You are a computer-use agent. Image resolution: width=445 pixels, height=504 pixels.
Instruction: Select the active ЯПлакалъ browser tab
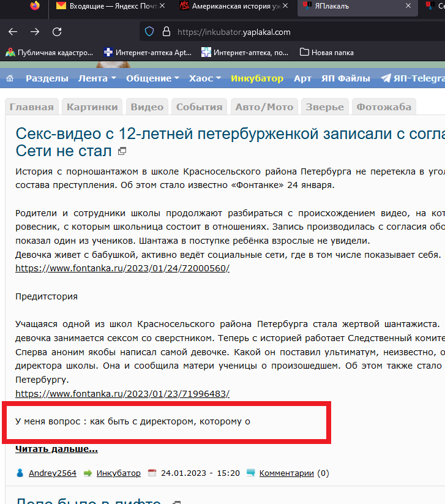click(357, 6)
